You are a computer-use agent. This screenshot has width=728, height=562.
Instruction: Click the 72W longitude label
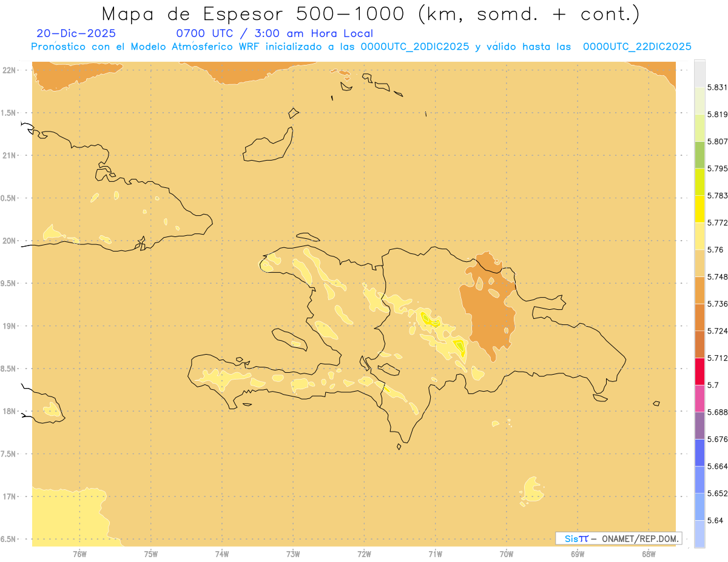coord(364,554)
